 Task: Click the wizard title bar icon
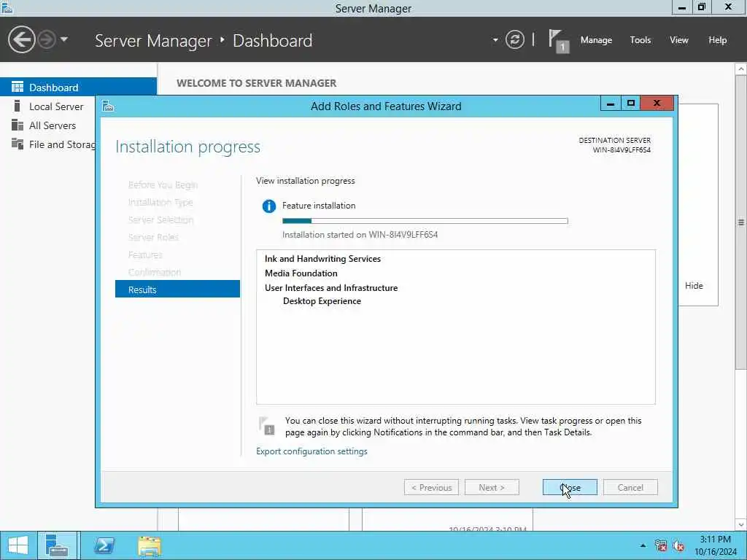click(108, 106)
